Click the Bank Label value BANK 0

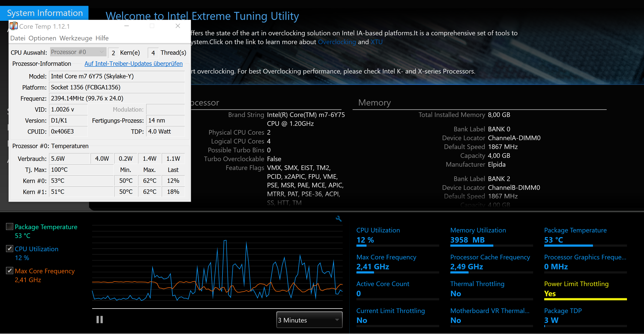click(x=499, y=129)
